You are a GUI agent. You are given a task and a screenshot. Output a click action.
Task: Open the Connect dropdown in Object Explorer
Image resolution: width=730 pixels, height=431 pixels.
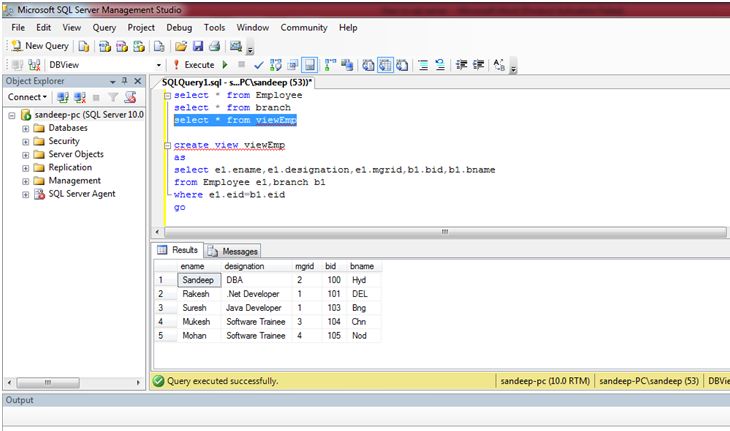27,97
